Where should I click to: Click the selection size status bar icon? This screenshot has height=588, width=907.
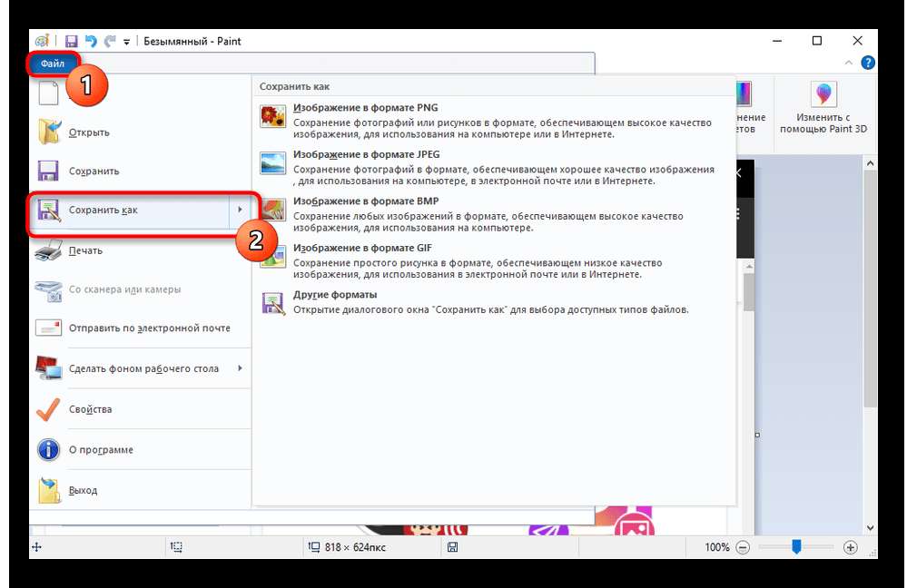click(176, 547)
